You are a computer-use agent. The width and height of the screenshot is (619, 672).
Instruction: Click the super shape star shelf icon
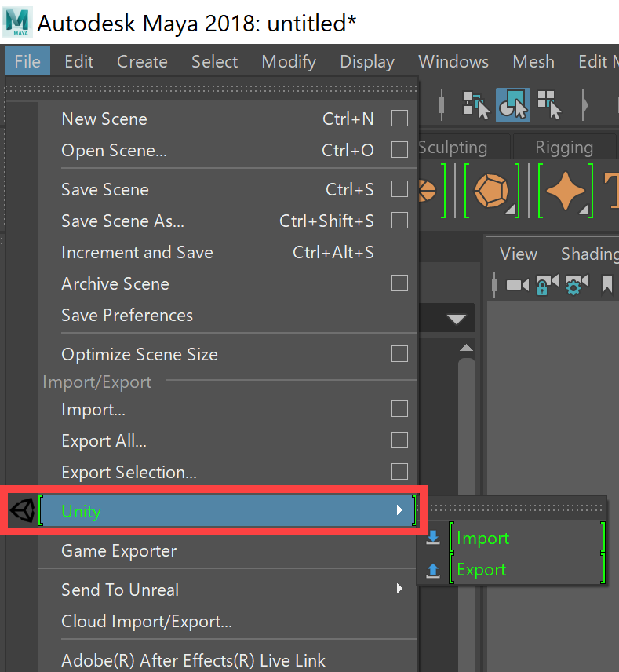566,191
